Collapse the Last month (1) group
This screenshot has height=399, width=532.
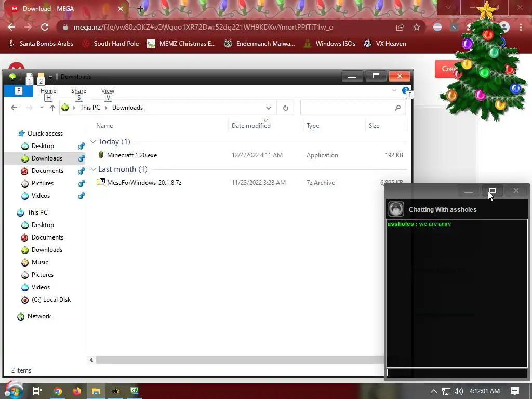(x=93, y=169)
